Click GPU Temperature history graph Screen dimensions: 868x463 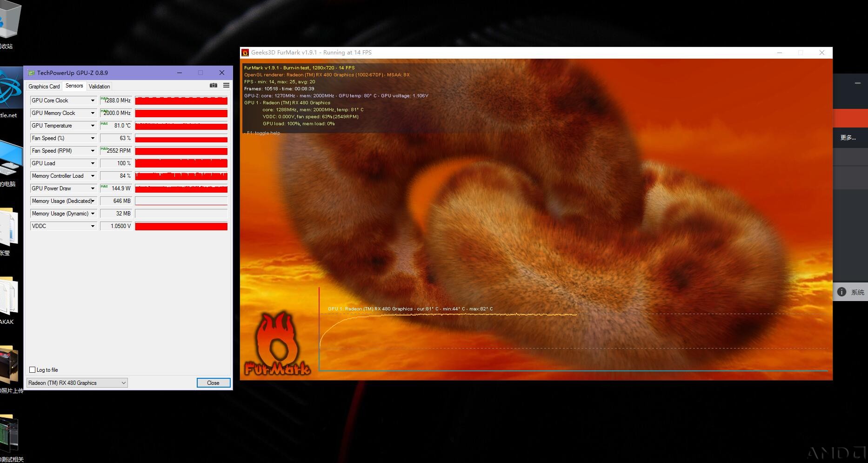181,126
